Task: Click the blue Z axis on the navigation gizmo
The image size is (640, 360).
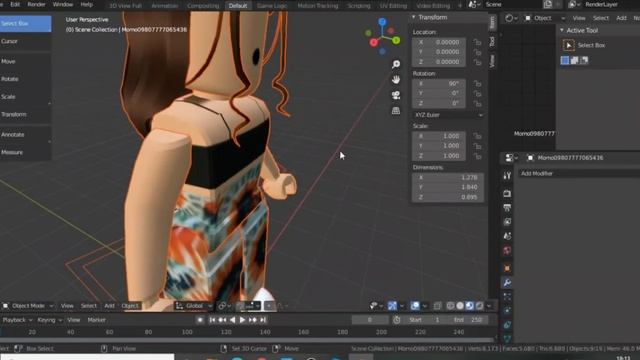Action: click(382, 22)
